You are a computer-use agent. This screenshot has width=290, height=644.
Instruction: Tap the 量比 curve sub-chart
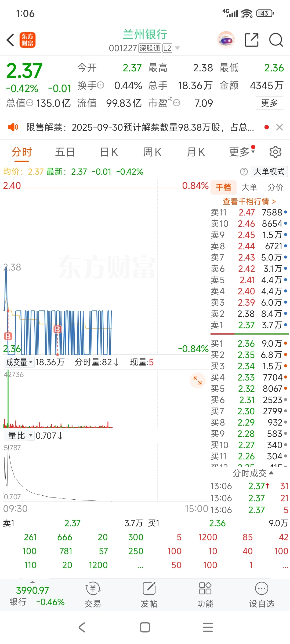pos(106,472)
